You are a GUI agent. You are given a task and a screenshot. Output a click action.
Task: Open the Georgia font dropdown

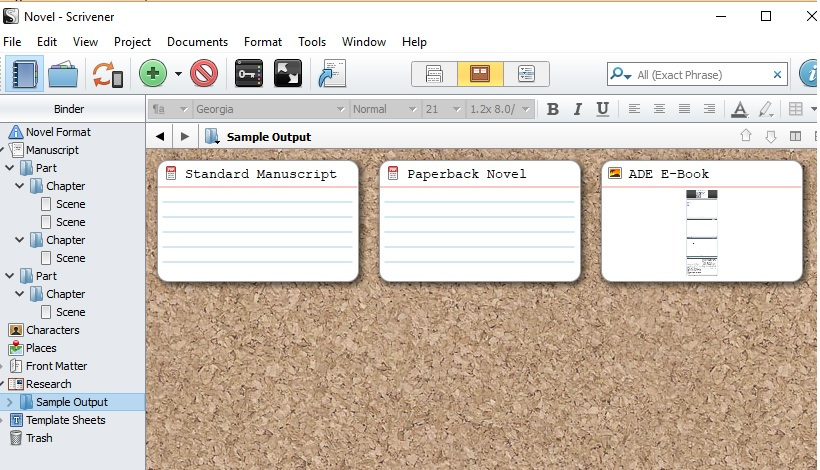click(268, 109)
